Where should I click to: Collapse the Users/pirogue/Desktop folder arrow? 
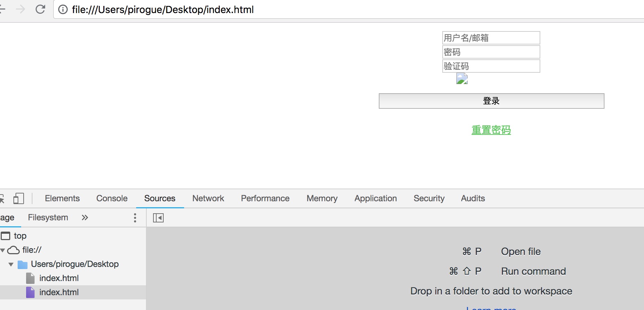pos(11,264)
